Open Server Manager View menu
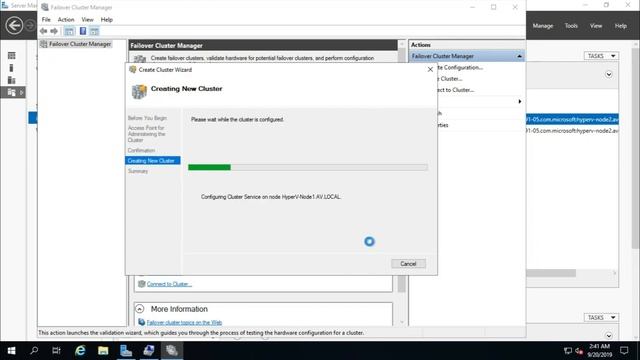Screen dimensions: 640x360 tap(596, 26)
